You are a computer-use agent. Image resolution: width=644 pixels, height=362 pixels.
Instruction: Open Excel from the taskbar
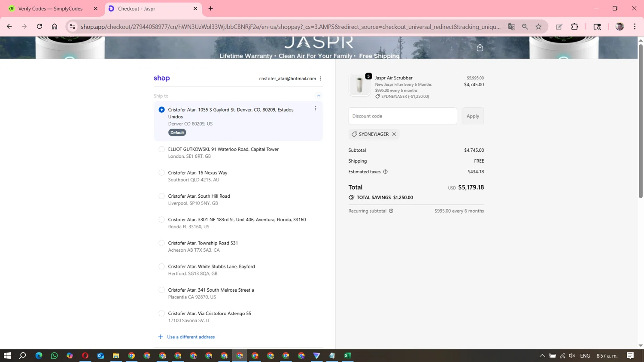(347, 356)
